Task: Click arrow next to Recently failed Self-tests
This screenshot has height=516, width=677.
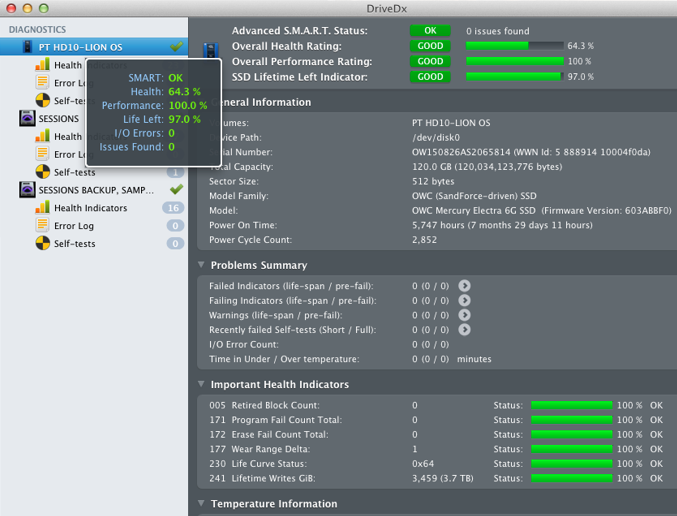Action: [465, 330]
